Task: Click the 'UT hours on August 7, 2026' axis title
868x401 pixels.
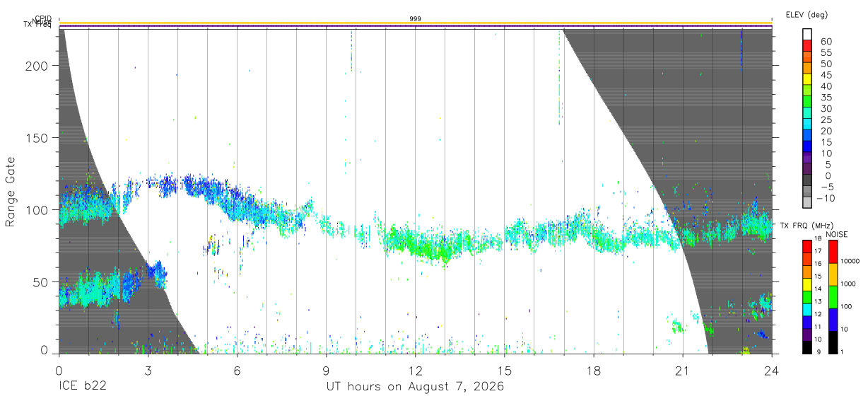Action: [x=416, y=388]
